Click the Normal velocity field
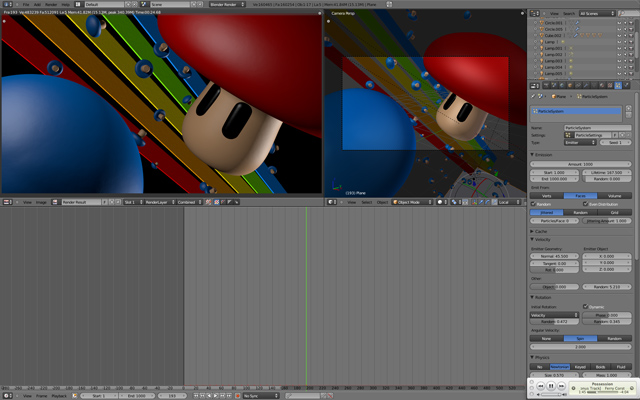This screenshot has height=400, width=640. click(555, 256)
